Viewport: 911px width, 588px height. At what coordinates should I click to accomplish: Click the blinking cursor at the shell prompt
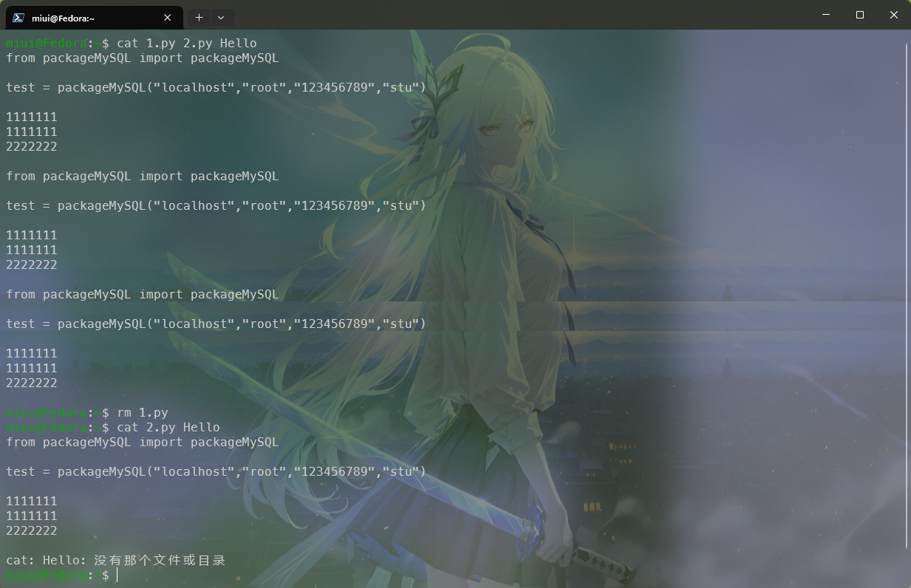pyautogui.click(x=116, y=575)
